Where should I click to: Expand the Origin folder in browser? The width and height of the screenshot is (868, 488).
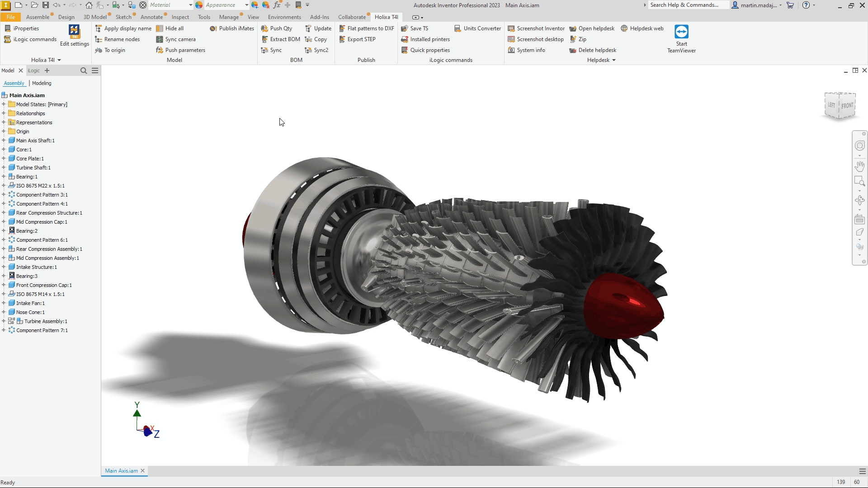4,131
